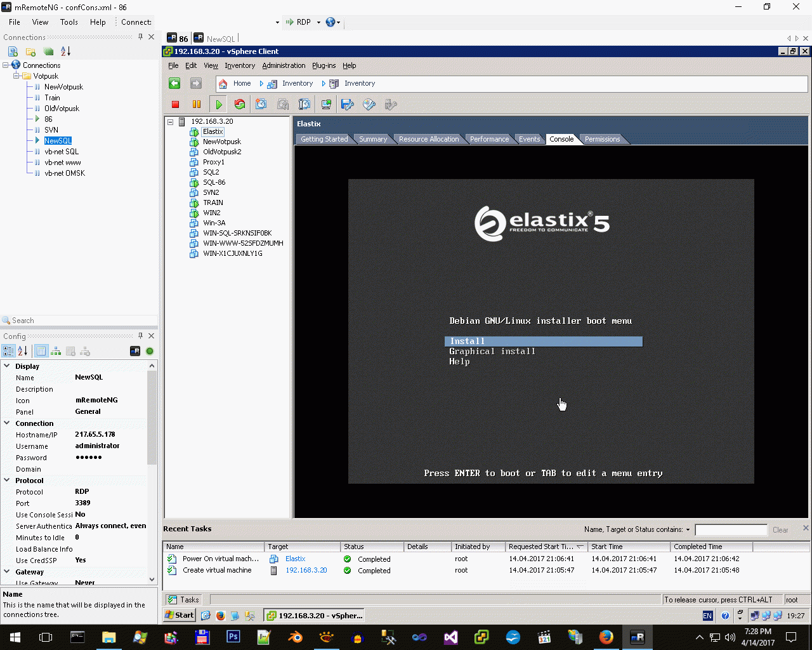Switch to the Performance tab
Image resolution: width=812 pixels, height=650 pixels.
[x=489, y=139]
